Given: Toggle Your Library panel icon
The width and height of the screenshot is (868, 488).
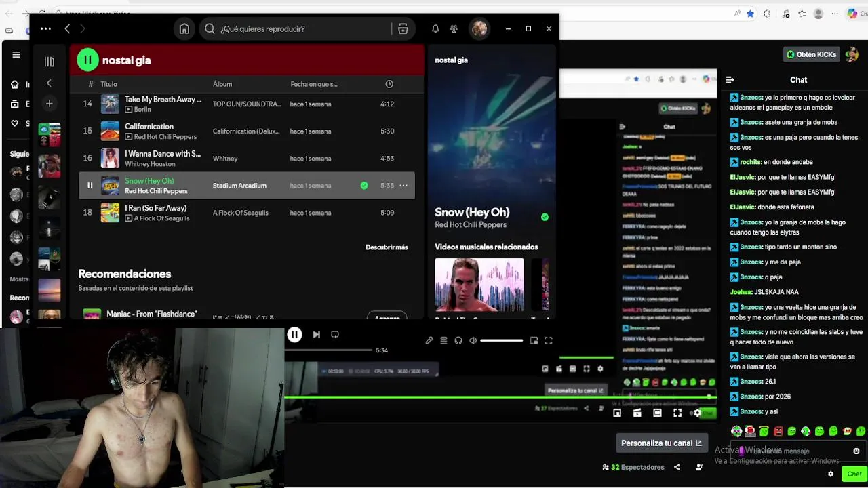Looking at the screenshot, I should pos(49,62).
